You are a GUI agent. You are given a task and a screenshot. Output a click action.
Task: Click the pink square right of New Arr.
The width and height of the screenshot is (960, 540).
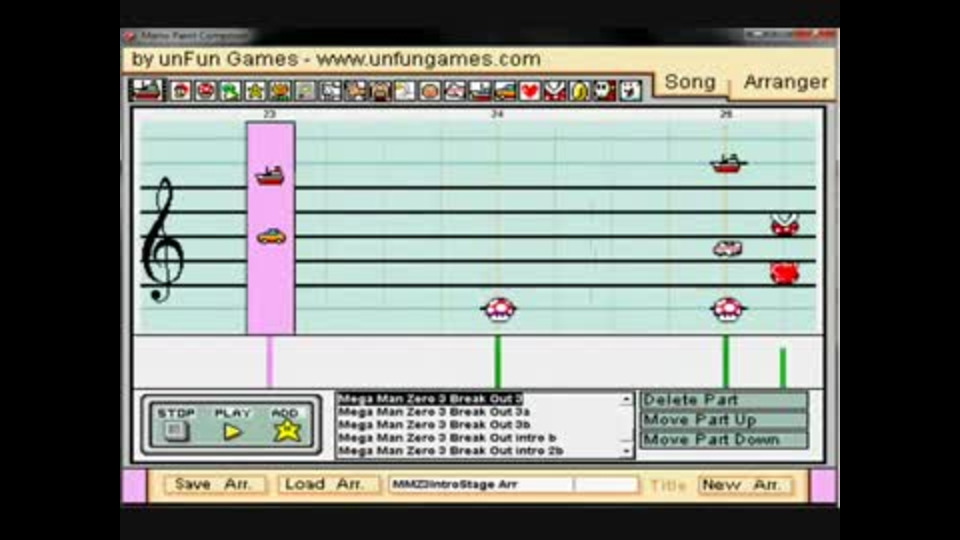tap(824, 486)
